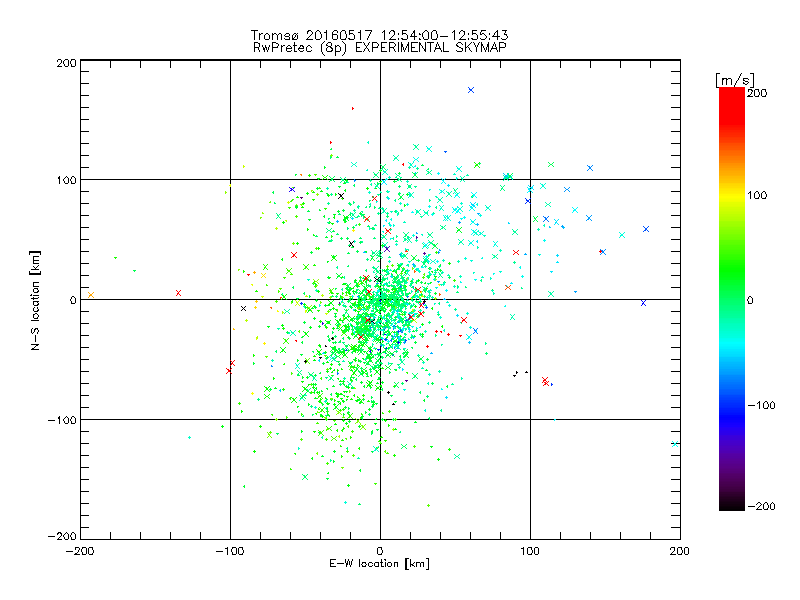
Task: Click the x-axis tick label '-200'
Action: [x=80, y=551]
